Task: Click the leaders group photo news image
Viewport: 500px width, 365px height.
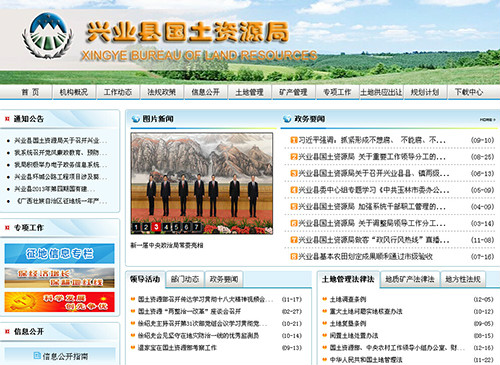Action: pyautogui.click(x=202, y=183)
